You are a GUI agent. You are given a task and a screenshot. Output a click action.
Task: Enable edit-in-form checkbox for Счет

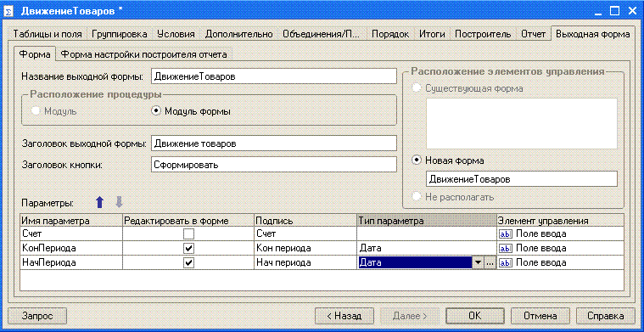(x=189, y=234)
